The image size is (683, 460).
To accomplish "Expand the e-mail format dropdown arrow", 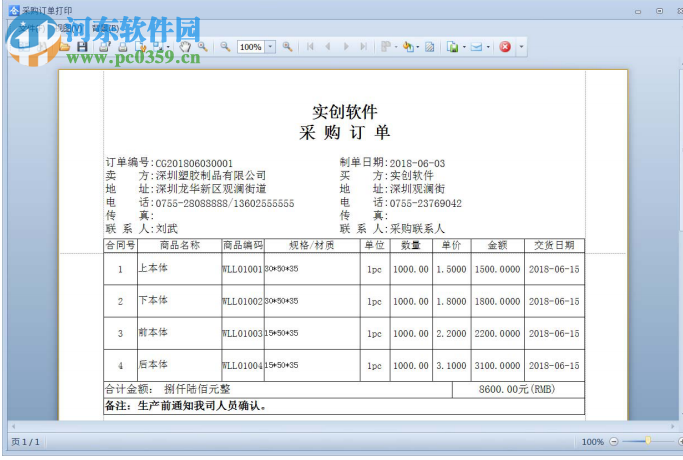I will [488, 47].
